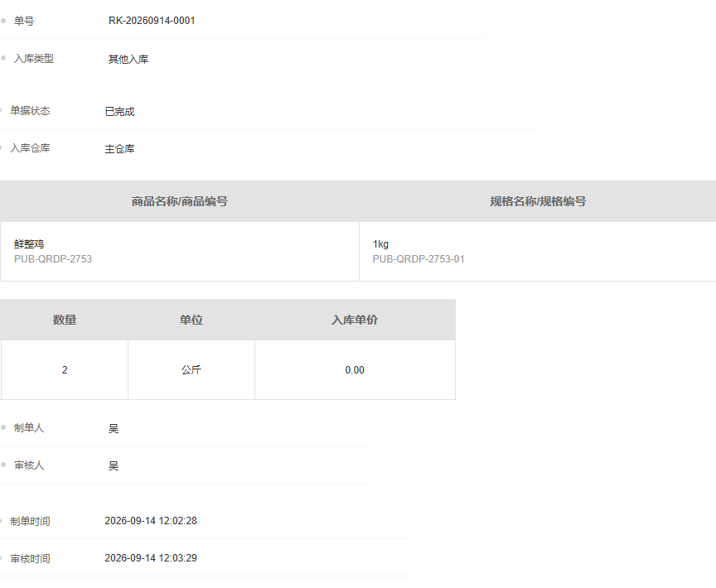
Task: Click the 审核人 label
Action: click(x=29, y=465)
